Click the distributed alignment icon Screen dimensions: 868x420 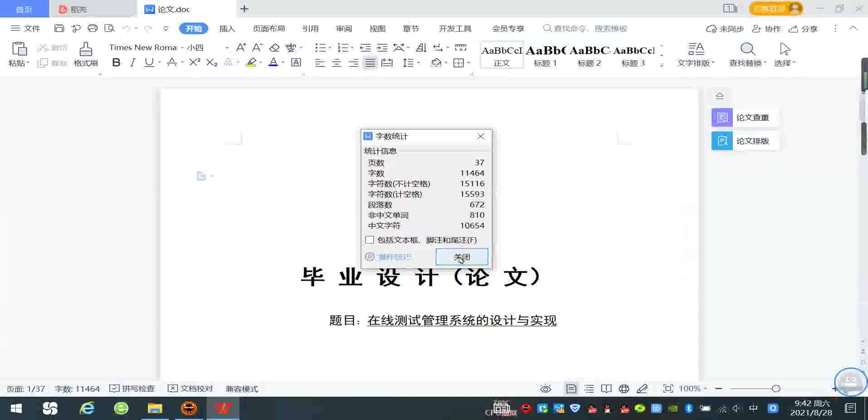[387, 63]
